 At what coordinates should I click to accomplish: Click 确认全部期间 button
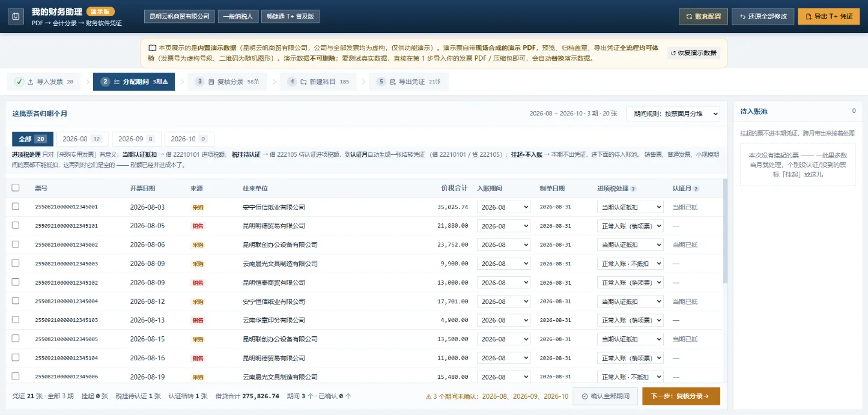tap(605, 396)
